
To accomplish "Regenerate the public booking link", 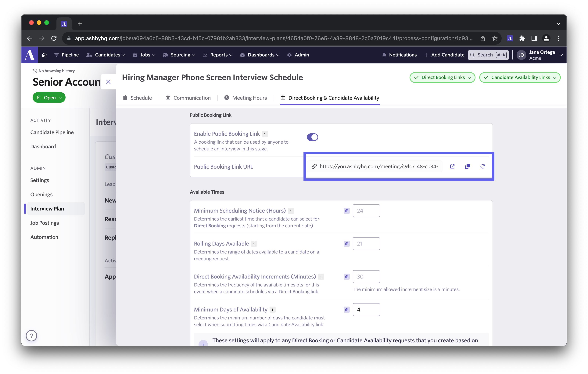I will point(482,166).
